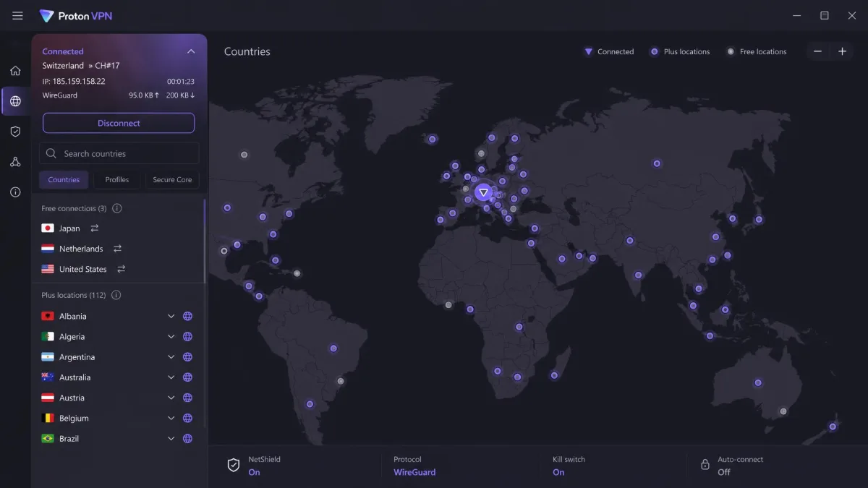Click the Connected legend item
Viewport: 868px width, 488px height.
(x=608, y=51)
